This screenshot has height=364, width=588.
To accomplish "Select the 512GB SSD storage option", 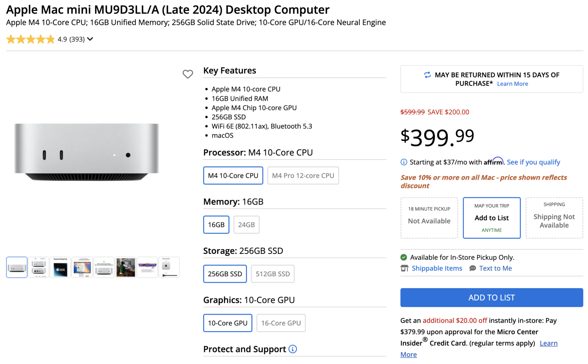I will pyautogui.click(x=273, y=274).
